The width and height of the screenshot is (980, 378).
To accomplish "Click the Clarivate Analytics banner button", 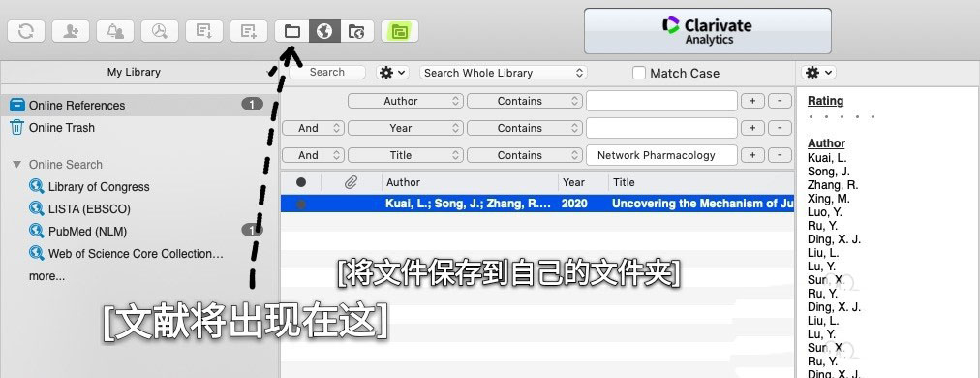I will click(708, 31).
